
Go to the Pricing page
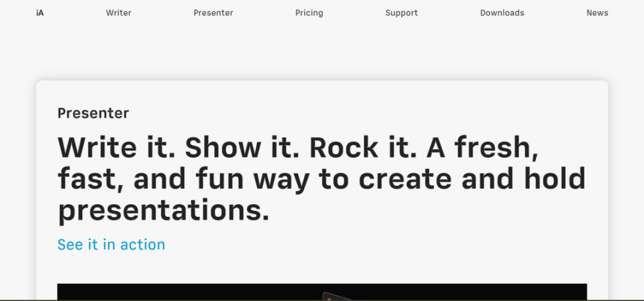click(x=309, y=13)
